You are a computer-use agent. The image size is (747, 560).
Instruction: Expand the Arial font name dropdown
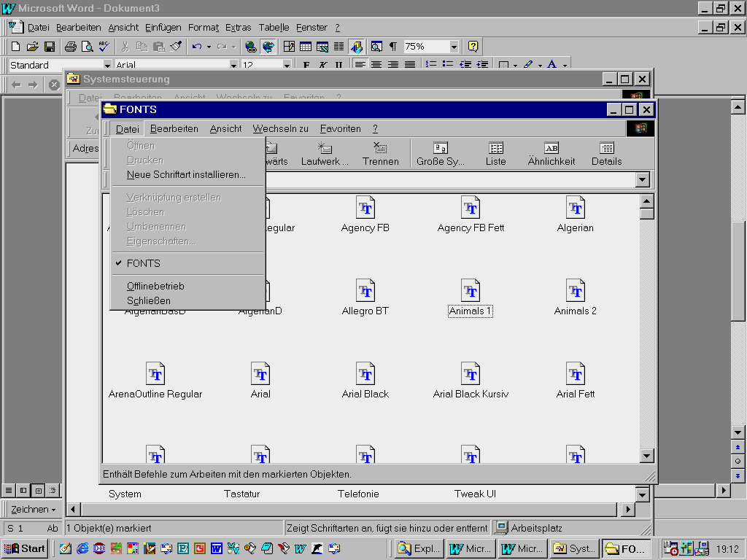233,65
